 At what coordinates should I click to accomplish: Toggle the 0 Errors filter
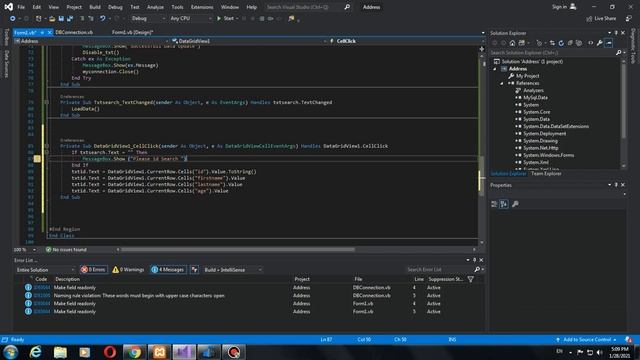pos(94,270)
